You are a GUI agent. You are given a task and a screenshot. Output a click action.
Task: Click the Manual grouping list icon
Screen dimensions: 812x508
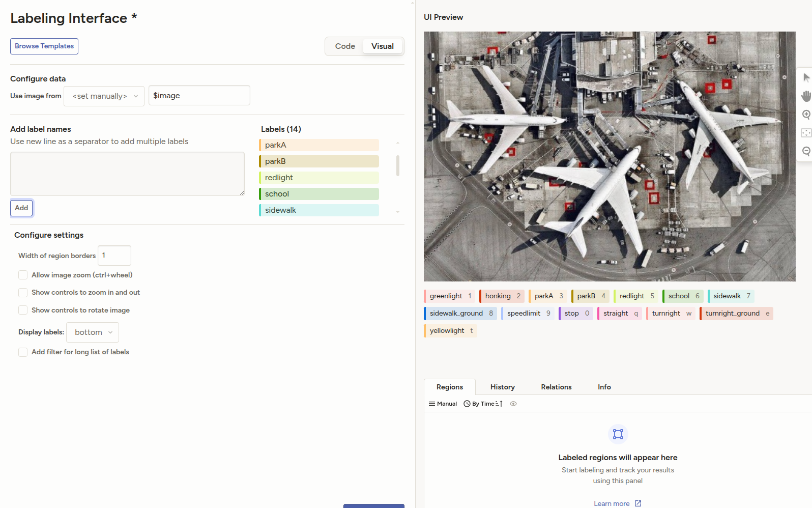pyautogui.click(x=432, y=404)
